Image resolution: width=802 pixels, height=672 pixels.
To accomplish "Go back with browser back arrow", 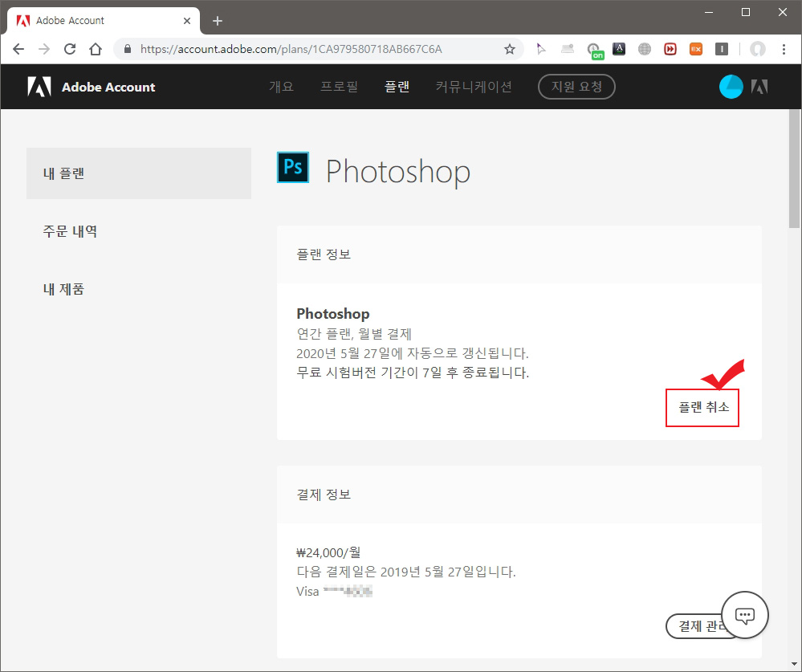I will click(18, 49).
